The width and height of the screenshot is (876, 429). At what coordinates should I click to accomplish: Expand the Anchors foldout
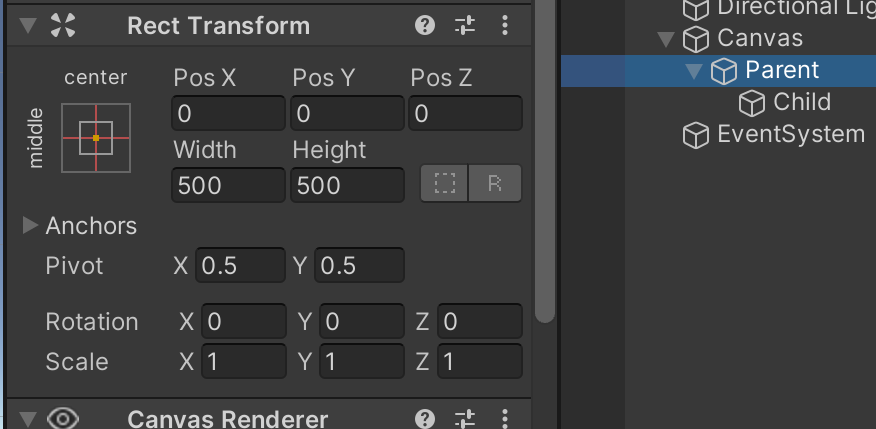pos(30,226)
